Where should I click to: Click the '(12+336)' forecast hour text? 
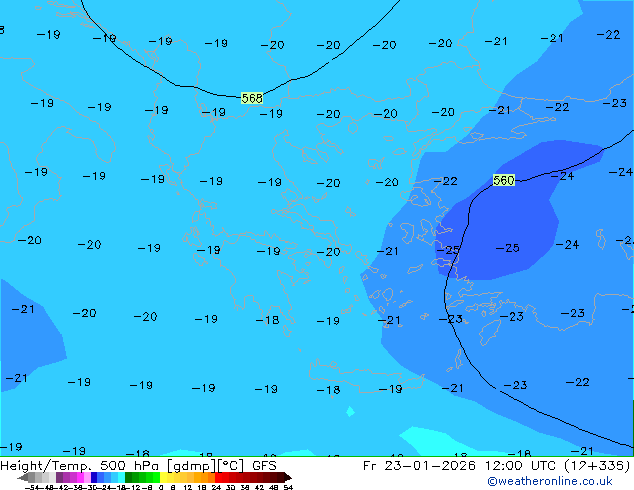click(597, 466)
